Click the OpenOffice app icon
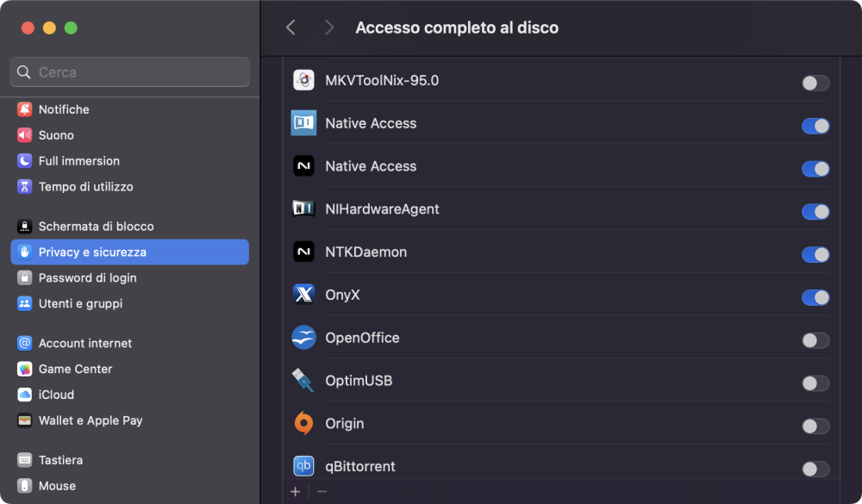Screen dimensions: 862x504 pos(303,338)
